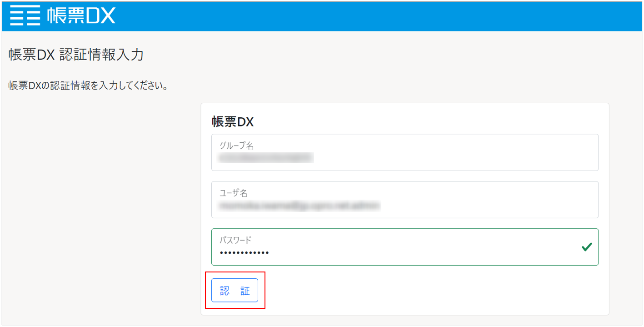Click the グループ名 field label

pos(236,146)
